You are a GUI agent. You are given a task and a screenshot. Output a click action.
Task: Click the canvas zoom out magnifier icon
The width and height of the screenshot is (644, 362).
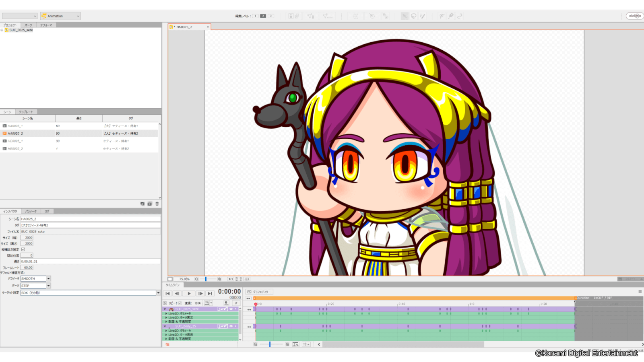pyautogui.click(x=196, y=279)
